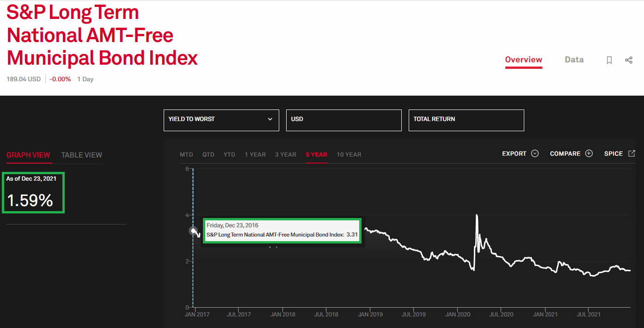This screenshot has height=328, width=644.
Task: Click the USD currency field
Action: pyautogui.click(x=344, y=120)
